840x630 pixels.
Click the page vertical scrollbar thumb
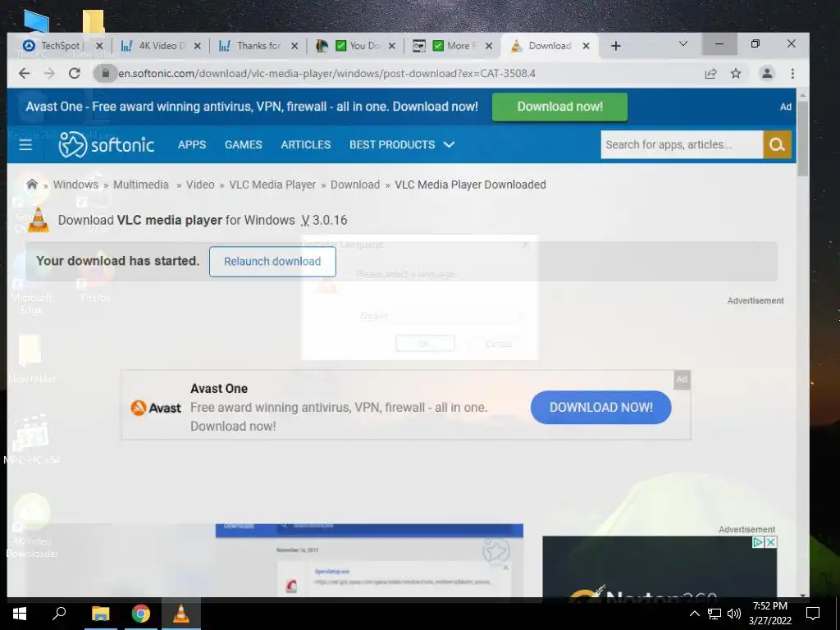[802, 138]
